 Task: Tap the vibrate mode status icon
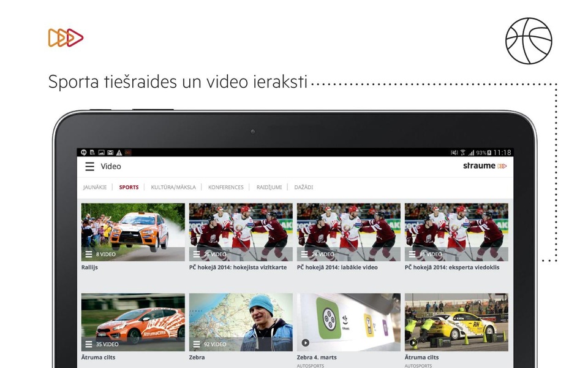click(454, 153)
